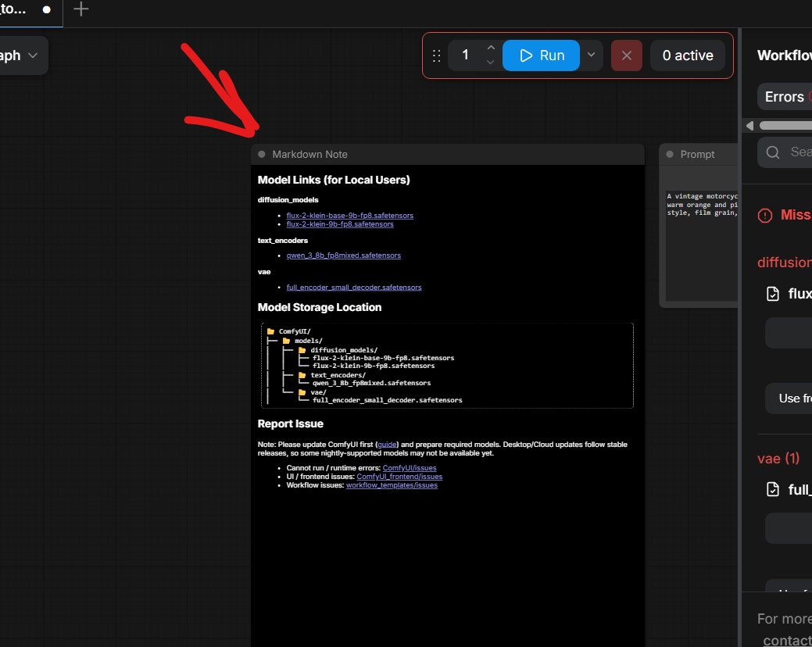The height and width of the screenshot is (647, 812).
Task: Open the 0 active queue button
Action: 688,55
